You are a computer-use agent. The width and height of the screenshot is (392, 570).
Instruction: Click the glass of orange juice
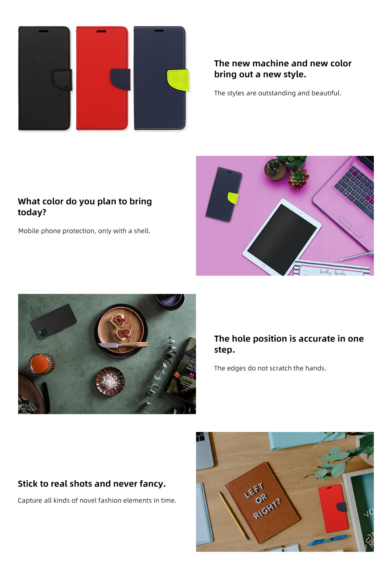click(x=41, y=364)
